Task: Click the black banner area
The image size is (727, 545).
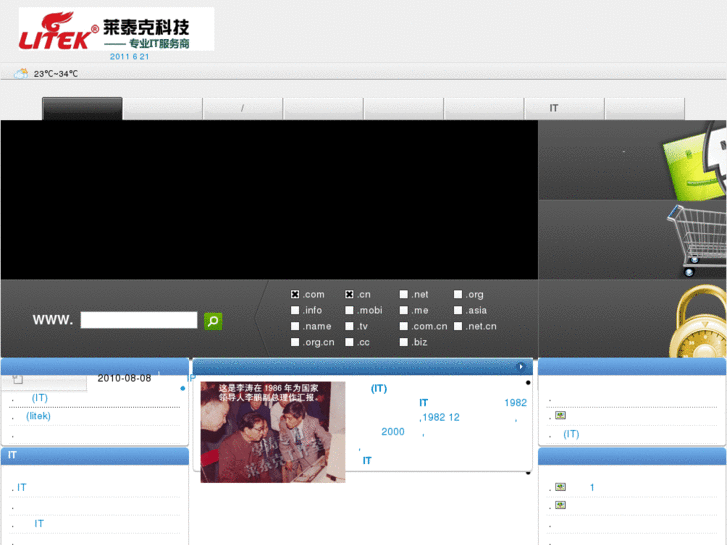Action: point(269,199)
